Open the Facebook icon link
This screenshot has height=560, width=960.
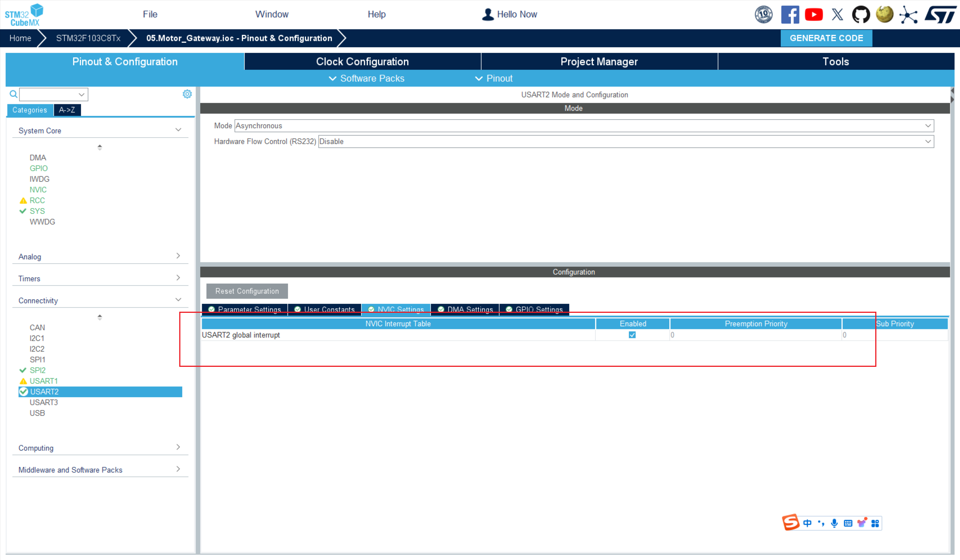(x=790, y=15)
